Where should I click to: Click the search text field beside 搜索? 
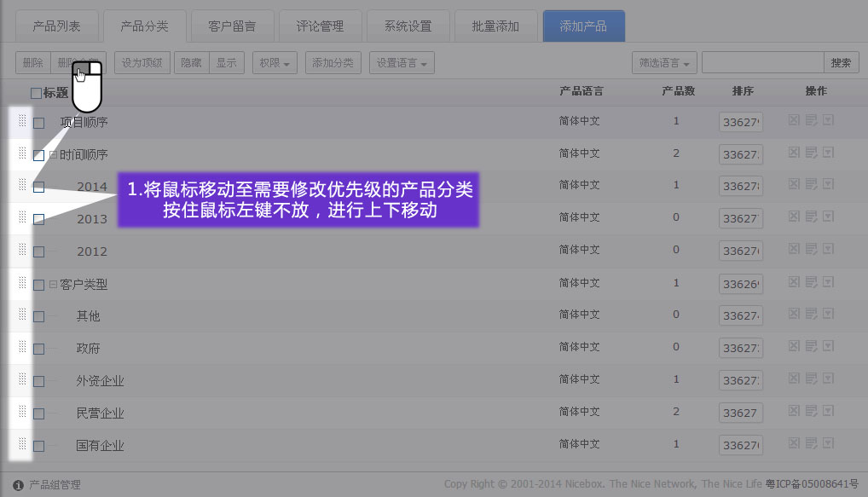click(762, 62)
